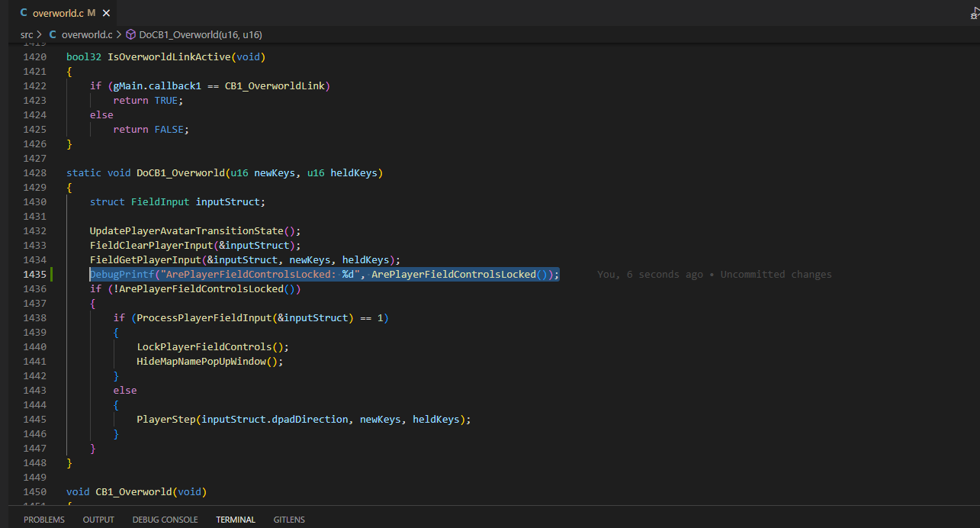The width and height of the screenshot is (980, 528).
Task: Click the CB1_OverworldLink identifier
Action: (x=275, y=86)
